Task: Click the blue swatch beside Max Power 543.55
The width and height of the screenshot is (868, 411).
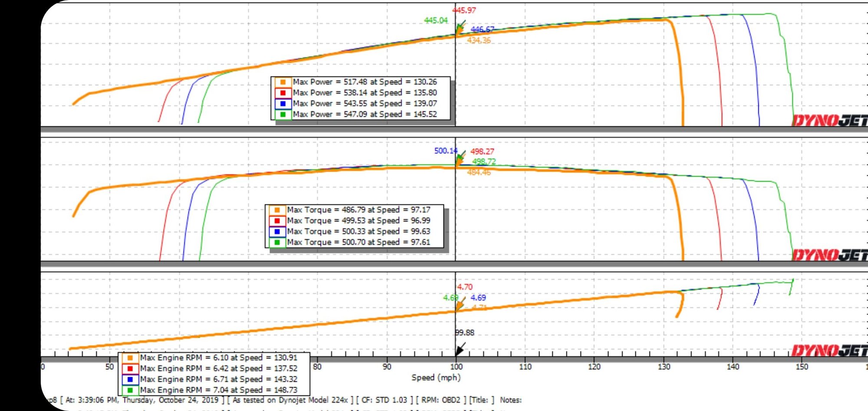Action: pos(283,104)
